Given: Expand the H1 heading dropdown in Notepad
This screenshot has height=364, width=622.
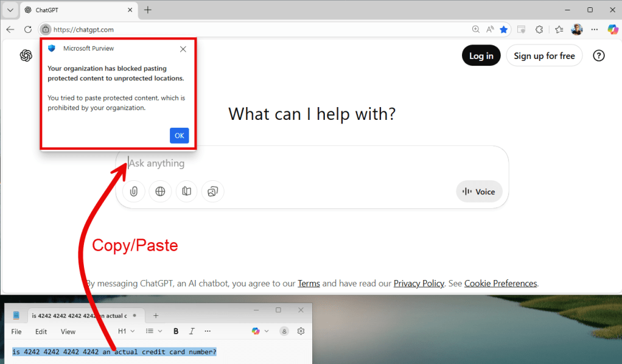Looking at the screenshot, I should click(126, 331).
